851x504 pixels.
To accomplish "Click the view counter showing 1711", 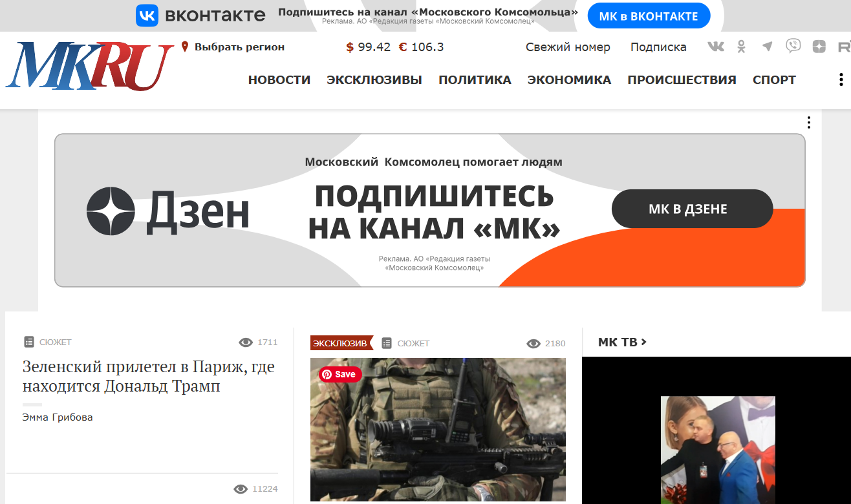I will (259, 342).
